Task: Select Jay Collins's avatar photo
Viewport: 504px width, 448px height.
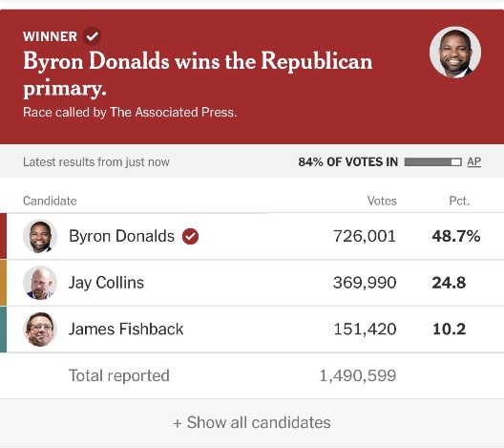Action: tap(40, 283)
